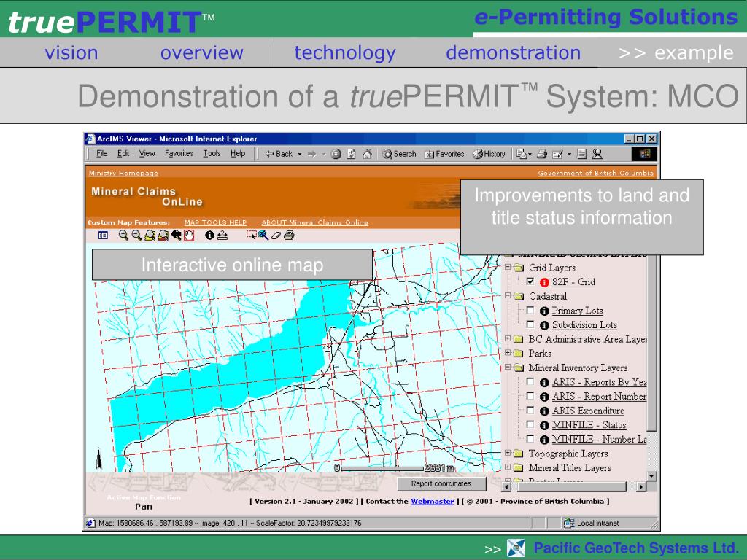Open the browser Favorites pane
Viewport: 747px width, 560px height.
click(x=444, y=154)
